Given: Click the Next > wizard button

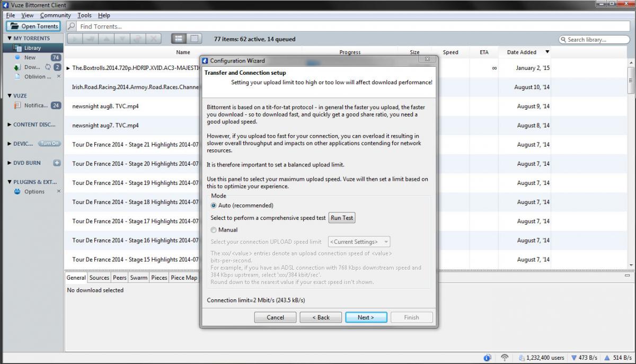Looking at the screenshot, I should pos(366,317).
